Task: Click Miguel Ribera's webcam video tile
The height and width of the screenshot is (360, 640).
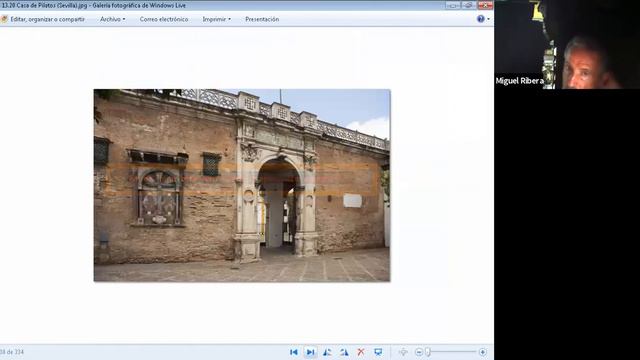Action: [x=567, y=44]
